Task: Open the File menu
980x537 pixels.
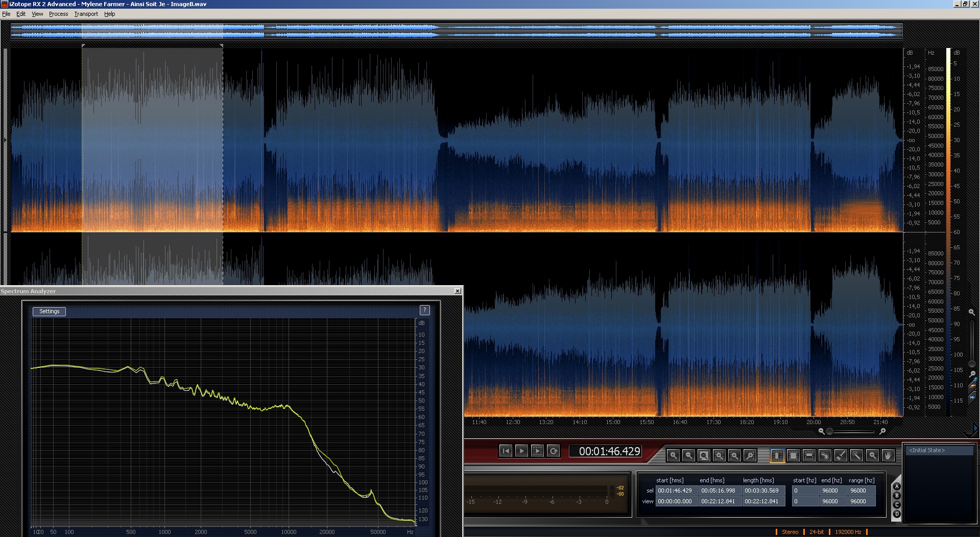Action: [x=6, y=14]
